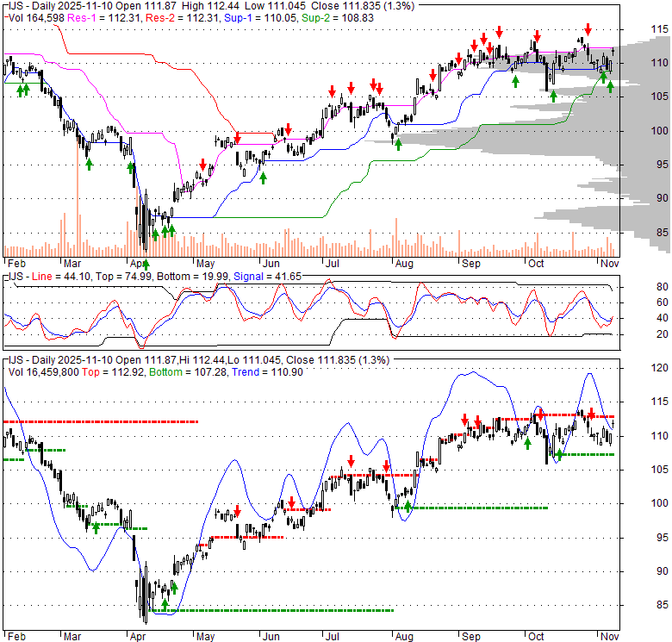This screenshot has width=672, height=642.
Task: Click 'Line = 44.10' in oscillator panel
Action: pyautogui.click(x=61, y=277)
